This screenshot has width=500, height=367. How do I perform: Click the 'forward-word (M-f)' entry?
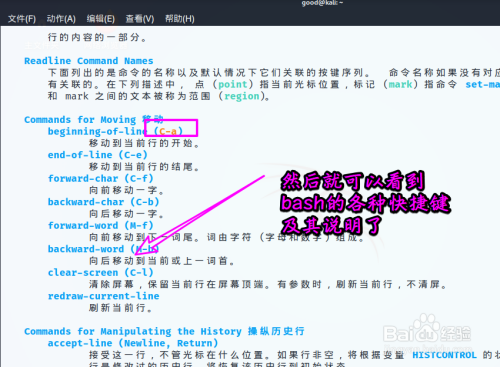[100, 225]
